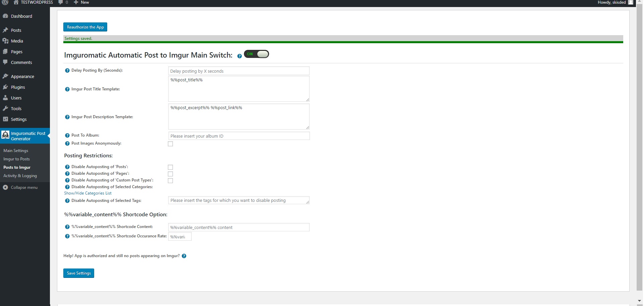Viewport: 644px width, 306px height.
Task: Focus the Imgur Post Description Template textarea
Action: (x=239, y=117)
